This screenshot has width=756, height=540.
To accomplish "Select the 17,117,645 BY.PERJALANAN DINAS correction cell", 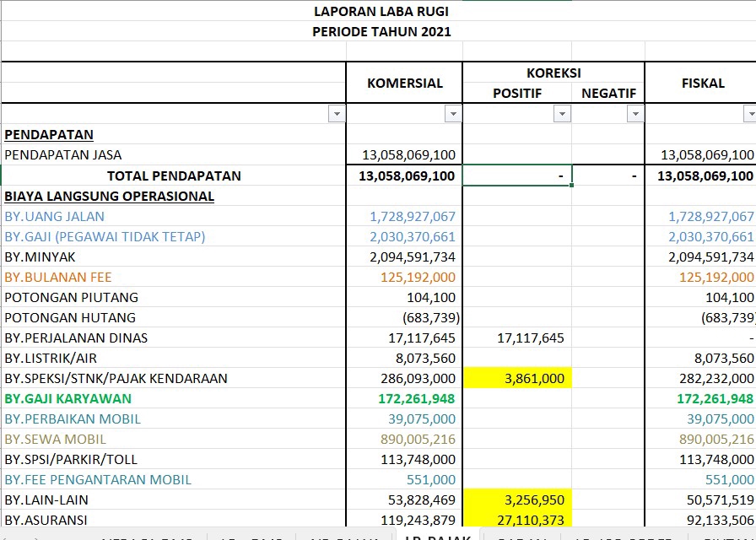I will tap(517, 337).
